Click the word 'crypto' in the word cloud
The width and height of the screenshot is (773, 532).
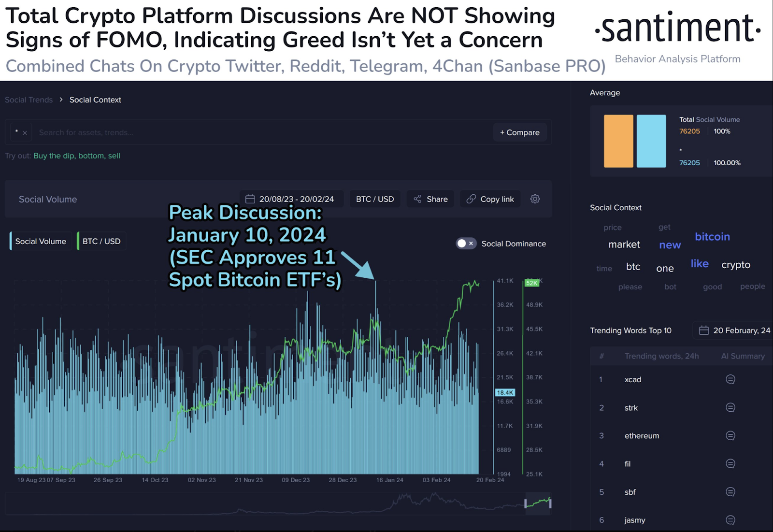736,265
